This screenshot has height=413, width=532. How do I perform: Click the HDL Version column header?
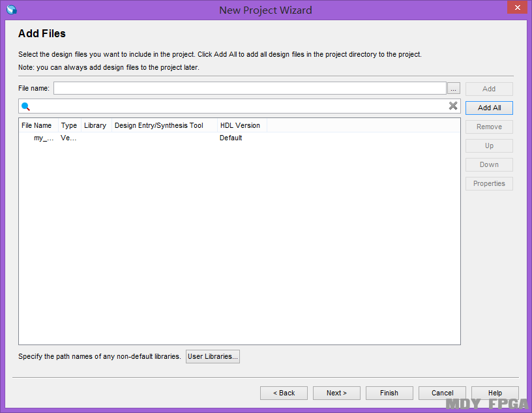242,125
